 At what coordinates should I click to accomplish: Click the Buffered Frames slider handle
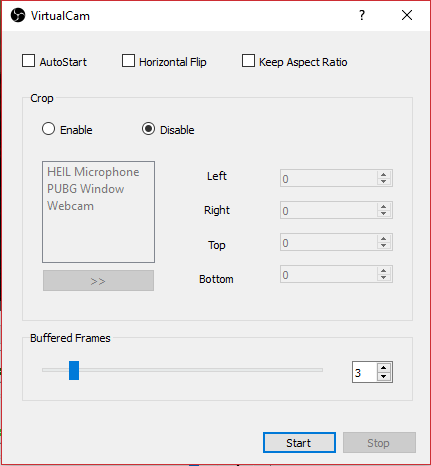[x=74, y=370]
